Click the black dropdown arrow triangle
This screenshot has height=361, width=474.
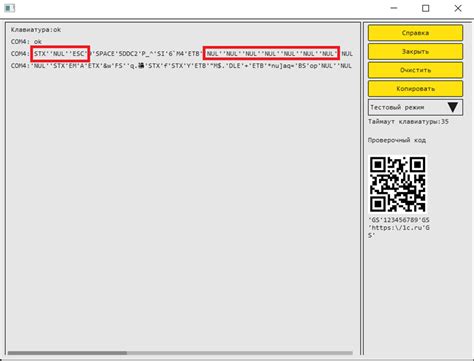[453, 107]
